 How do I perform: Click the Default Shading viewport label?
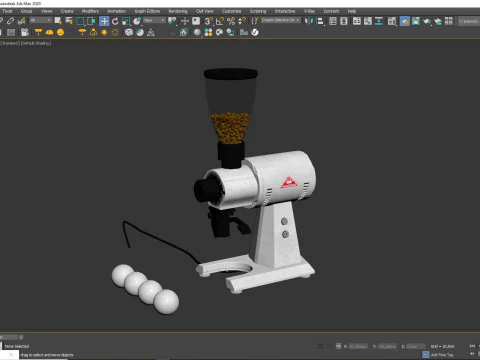[36, 43]
